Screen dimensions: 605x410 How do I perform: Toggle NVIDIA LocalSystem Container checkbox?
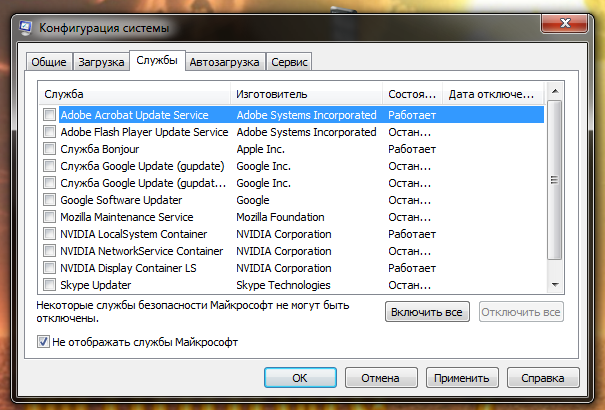point(49,233)
